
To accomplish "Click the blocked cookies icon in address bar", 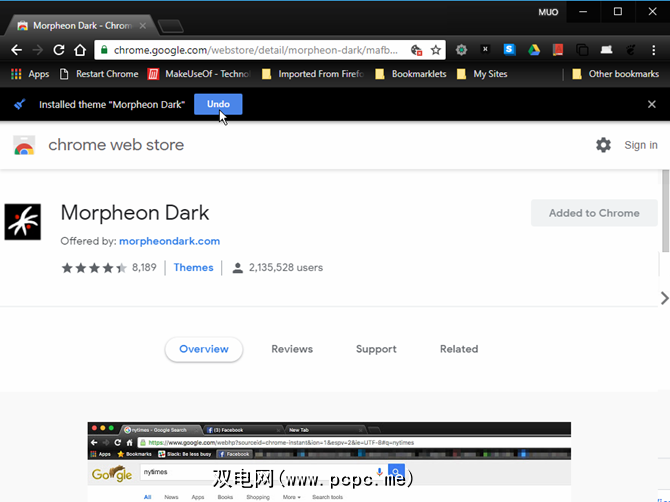I will click(416, 50).
